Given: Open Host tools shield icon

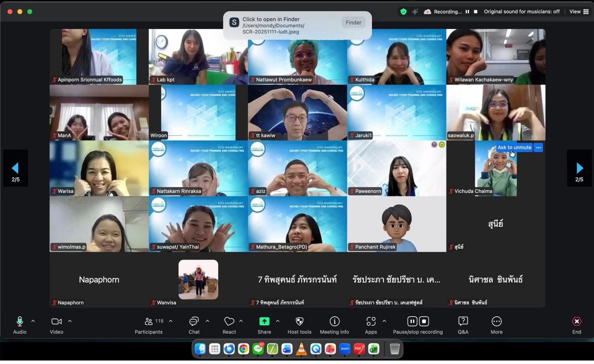Looking at the screenshot, I should [x=299, y=322].
